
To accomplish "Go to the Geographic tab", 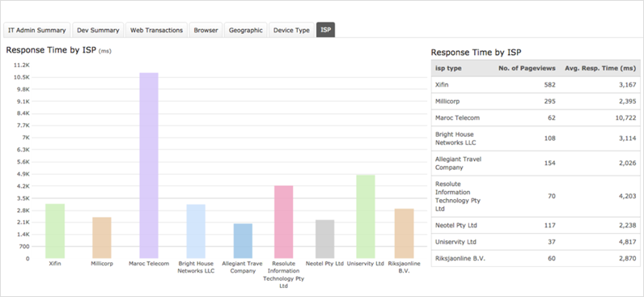I will point(246,30).
